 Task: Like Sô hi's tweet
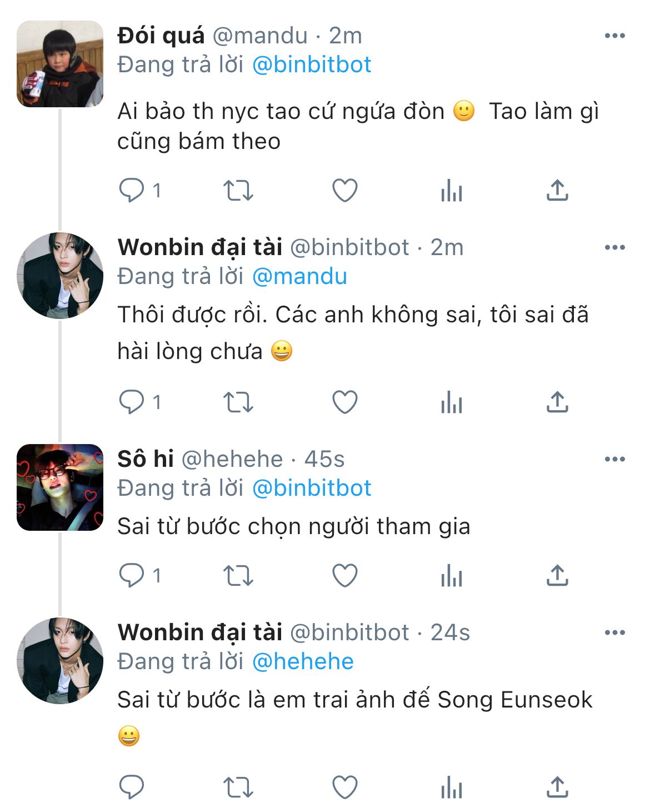point(344,575)
